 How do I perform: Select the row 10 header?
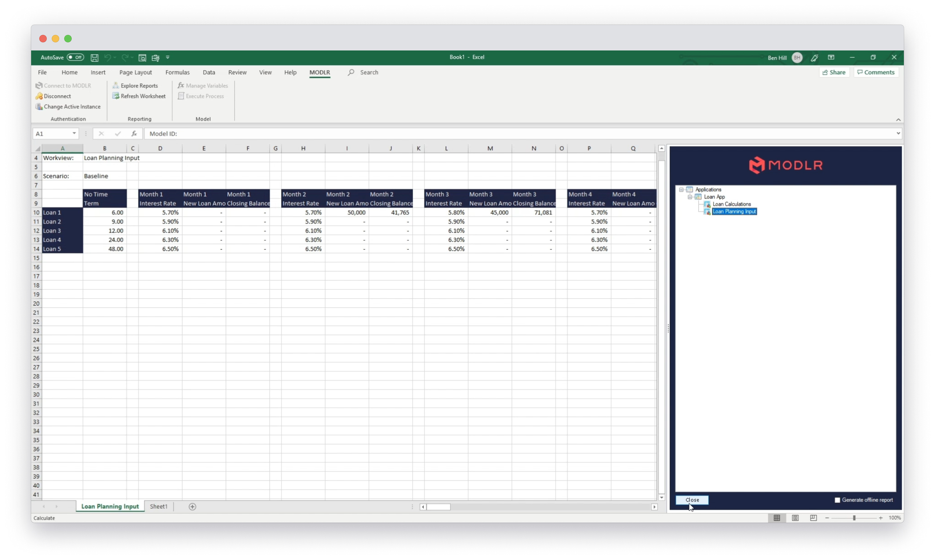[36, 212]
